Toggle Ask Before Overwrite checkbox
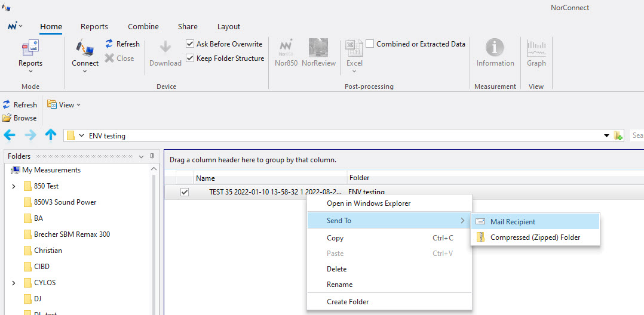The height and width of the screenshot is (315, 644). (x=190, y=44)
